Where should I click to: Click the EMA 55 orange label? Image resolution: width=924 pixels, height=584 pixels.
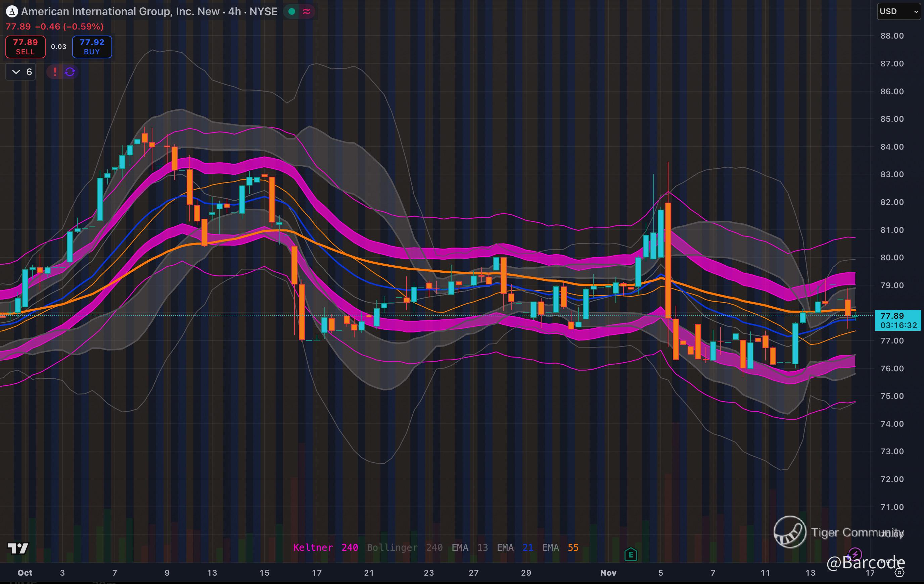(x=560, y=547)
